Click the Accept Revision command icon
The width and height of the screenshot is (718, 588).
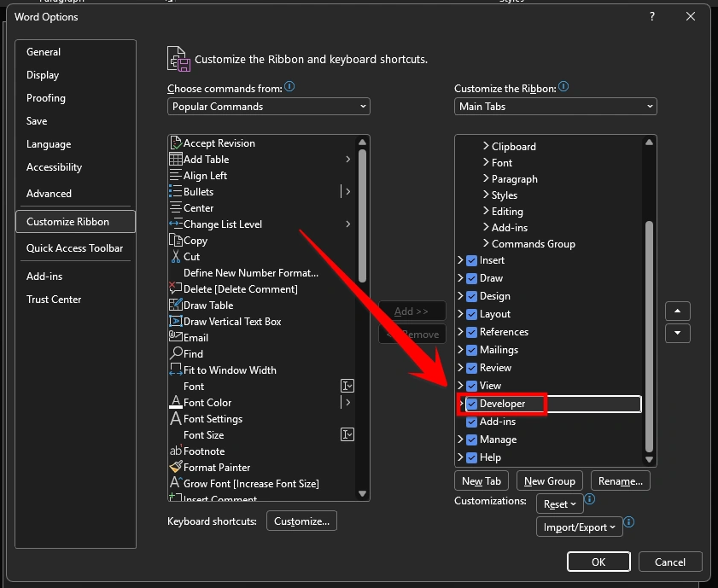tap(176, 143)
